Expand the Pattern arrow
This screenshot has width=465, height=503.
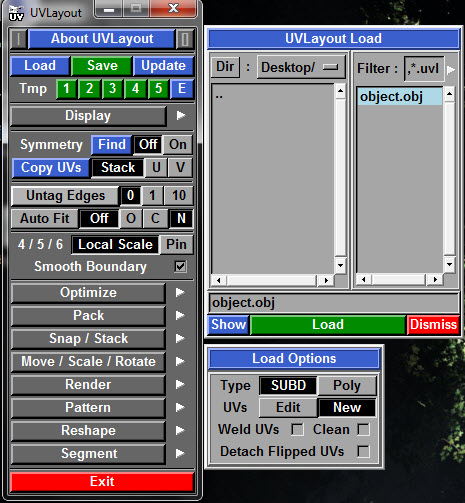[x=180, y=407]
